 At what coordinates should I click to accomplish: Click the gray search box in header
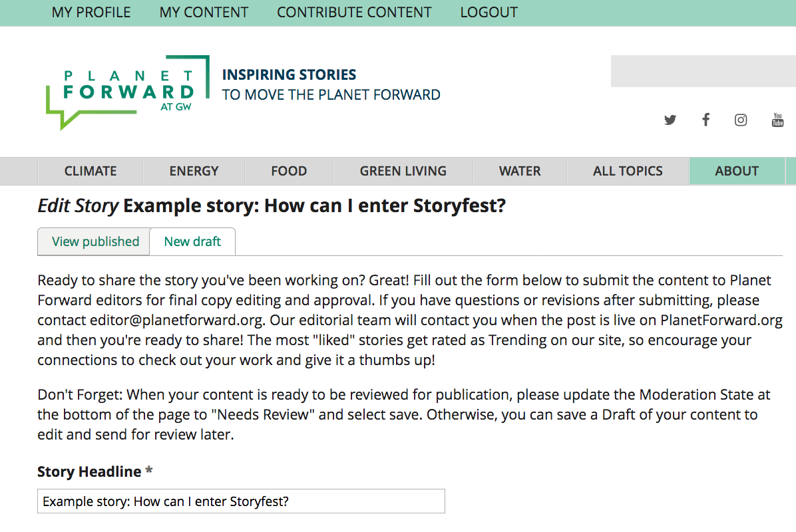703,71
